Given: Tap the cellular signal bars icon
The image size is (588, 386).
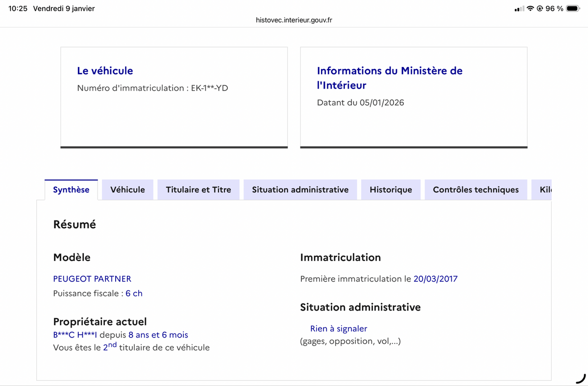Looking at the screenshot, I should click(x=519, y=9).
